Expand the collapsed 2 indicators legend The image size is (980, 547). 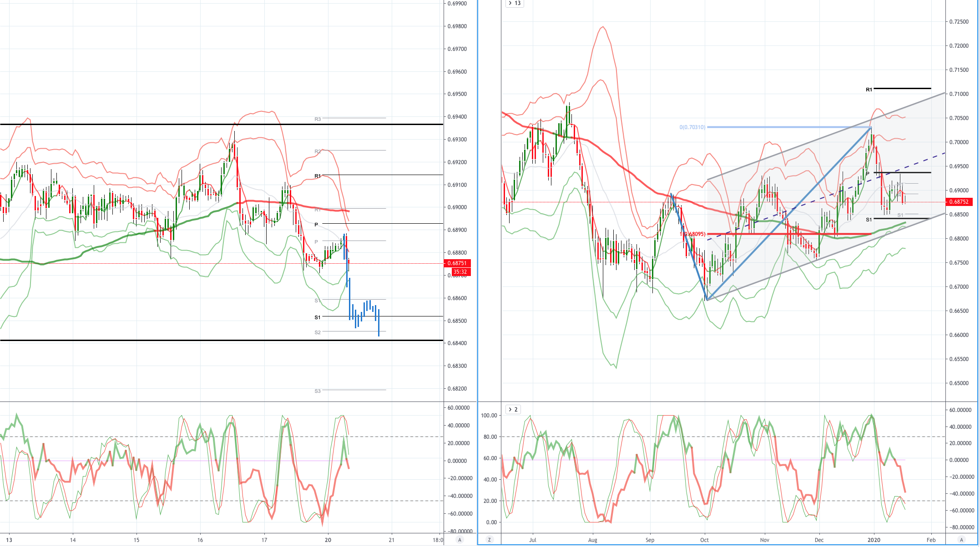(x=513, y=409)
